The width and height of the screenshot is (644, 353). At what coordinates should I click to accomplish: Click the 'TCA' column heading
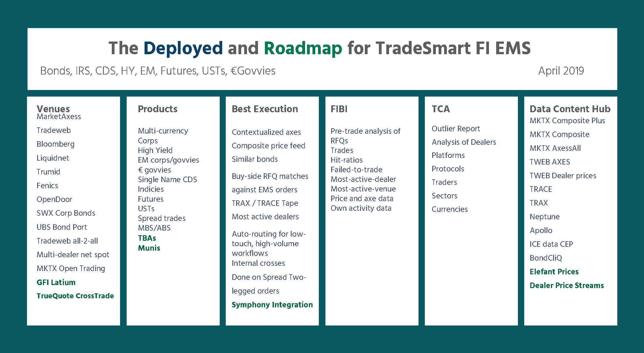[441, 109]
